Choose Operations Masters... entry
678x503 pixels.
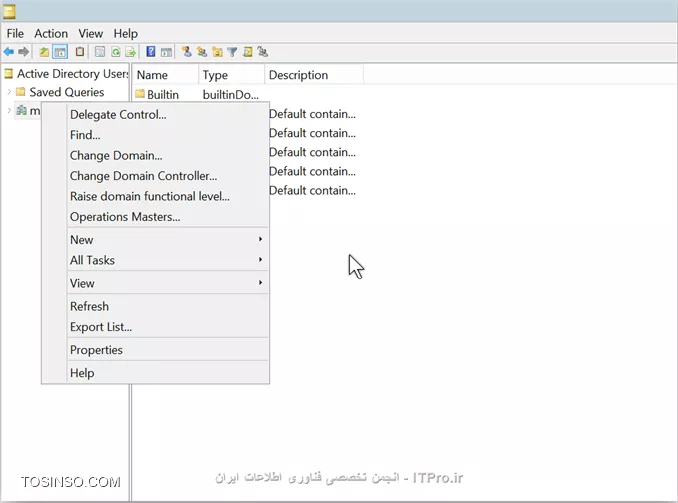point(168,216)
